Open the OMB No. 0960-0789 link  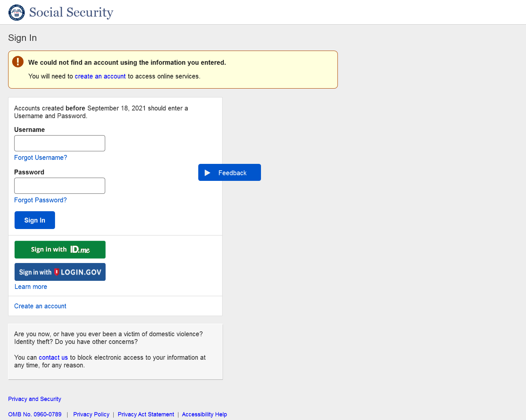[35, 414]
